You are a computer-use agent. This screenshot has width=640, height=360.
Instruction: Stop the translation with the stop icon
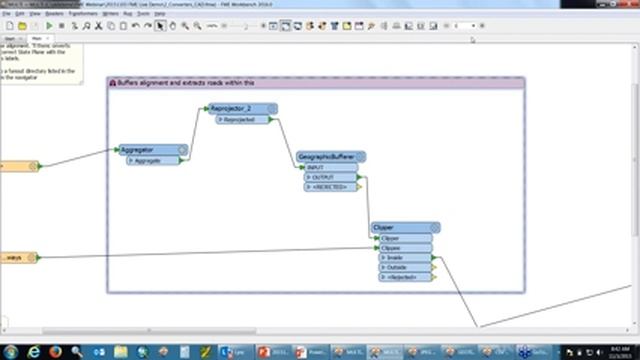click(x=62, y=26)
